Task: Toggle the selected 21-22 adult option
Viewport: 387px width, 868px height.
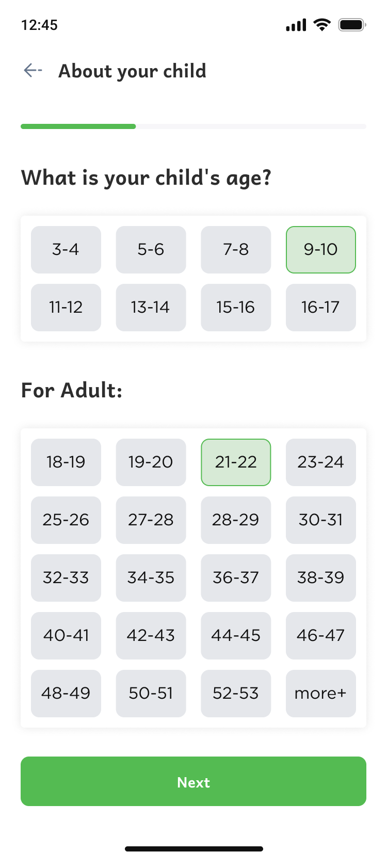Action: (236, 462)
